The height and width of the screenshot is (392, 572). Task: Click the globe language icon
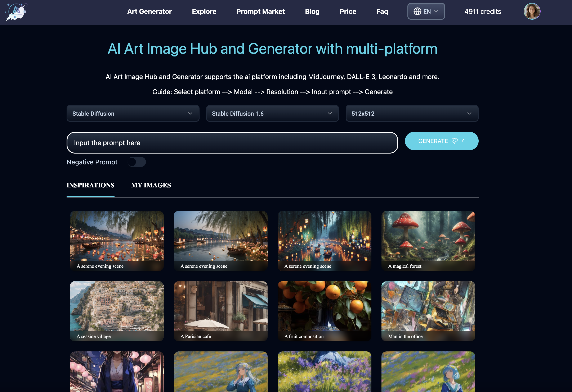pos(417,12)
